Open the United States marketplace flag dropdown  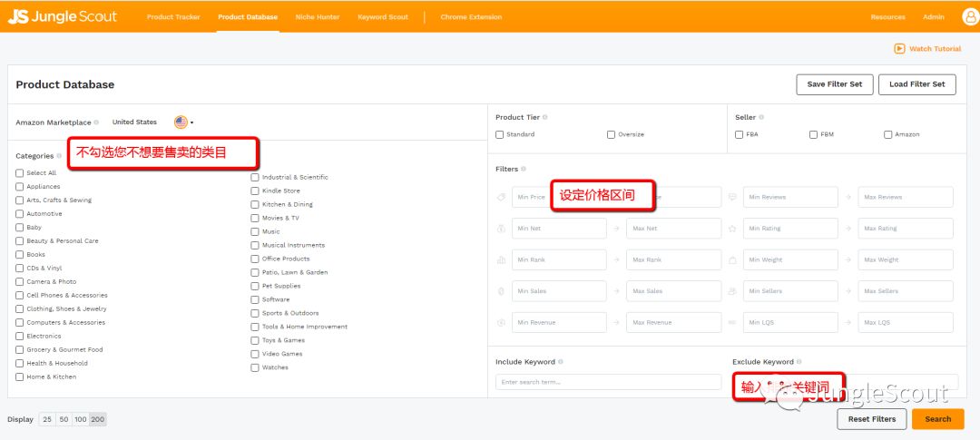pos(184,122)
